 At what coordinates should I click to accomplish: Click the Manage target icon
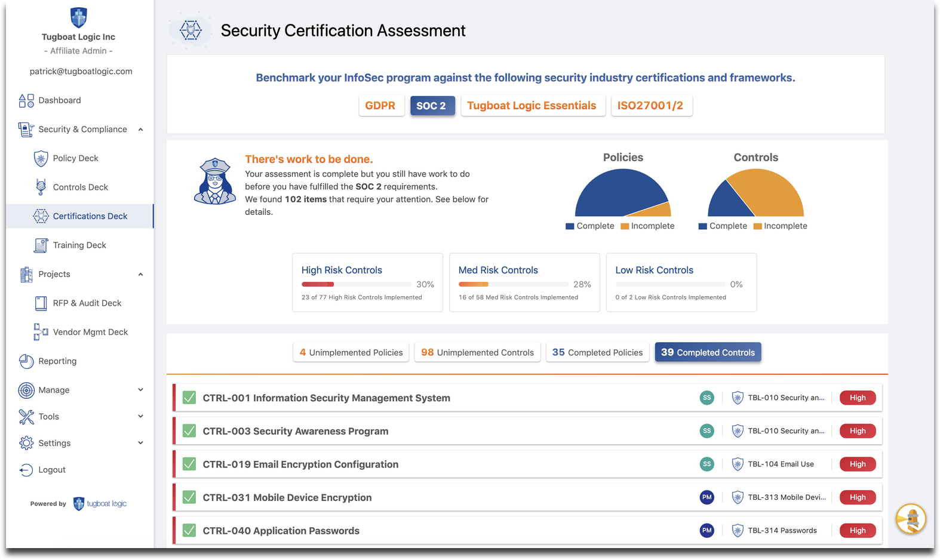[x=26, y=390]
